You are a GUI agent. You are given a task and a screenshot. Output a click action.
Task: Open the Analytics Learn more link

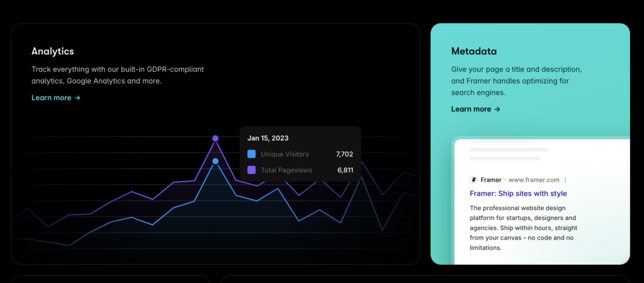(56, 97)
